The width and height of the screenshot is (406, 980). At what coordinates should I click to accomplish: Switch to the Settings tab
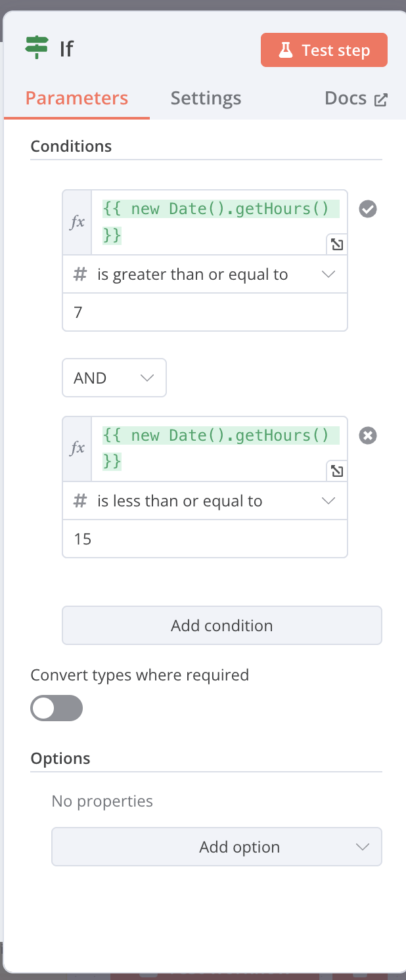206,99
